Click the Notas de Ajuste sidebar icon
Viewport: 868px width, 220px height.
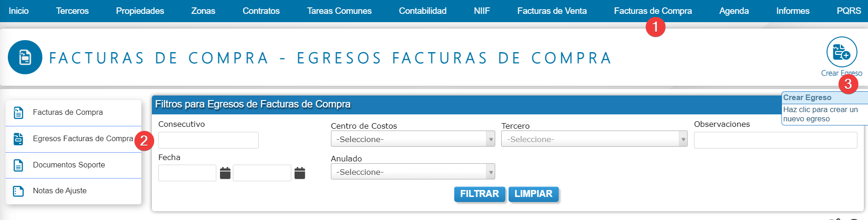(18, 191)
